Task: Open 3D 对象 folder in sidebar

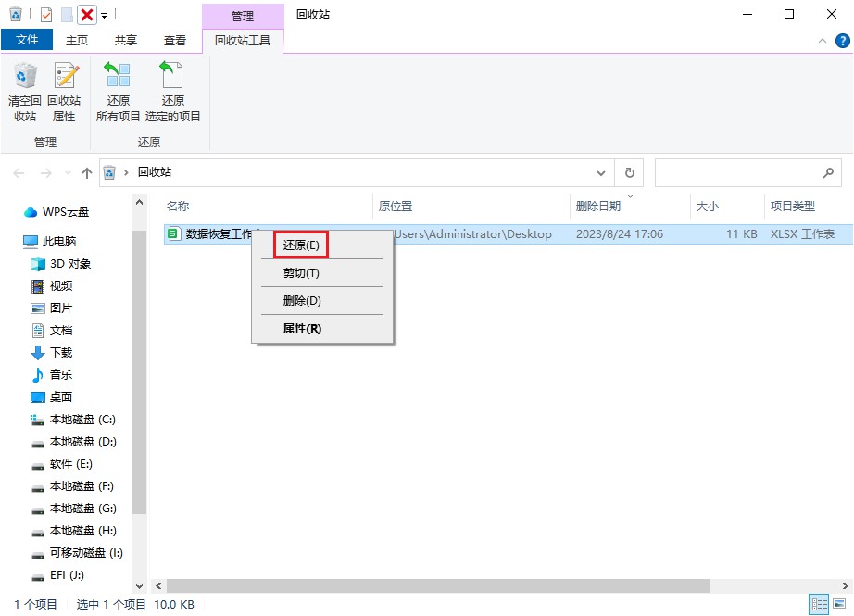Action: 61,264
